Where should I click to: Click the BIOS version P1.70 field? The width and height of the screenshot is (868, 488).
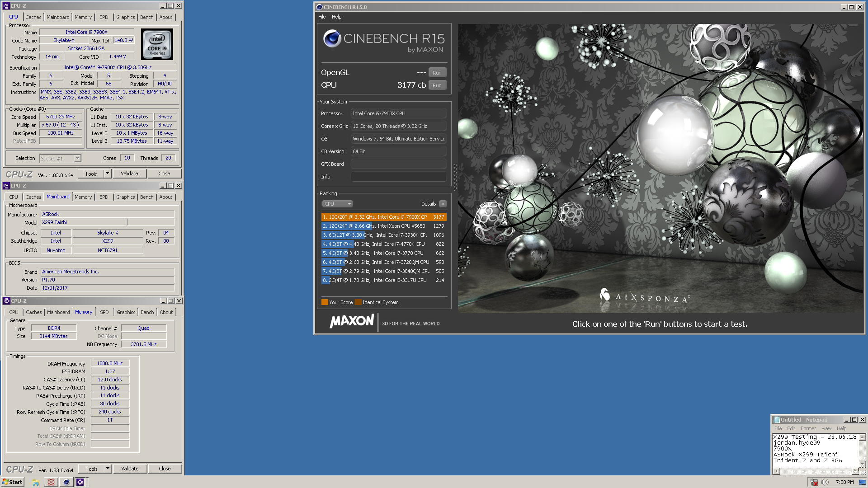point(107,280)
